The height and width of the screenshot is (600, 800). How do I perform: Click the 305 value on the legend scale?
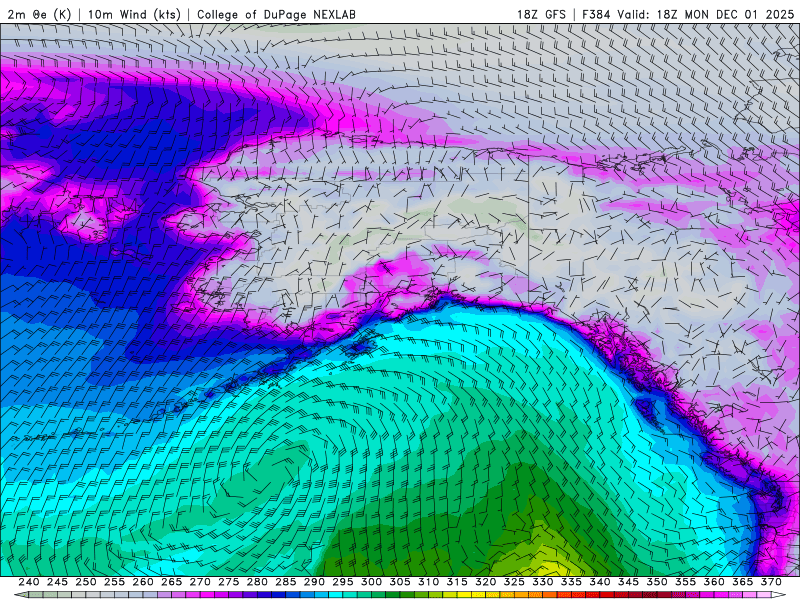[400, 582]
